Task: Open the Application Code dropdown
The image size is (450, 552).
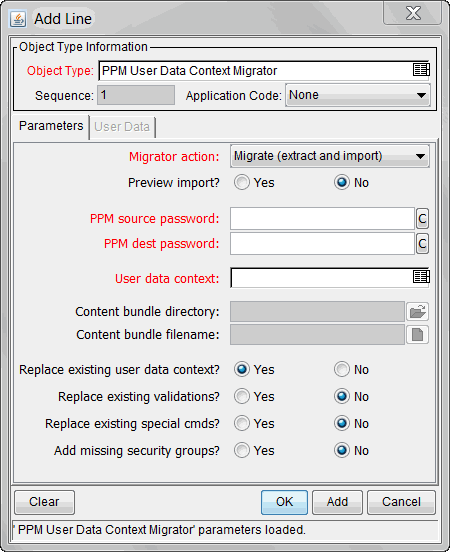Action: click(357, 95)
